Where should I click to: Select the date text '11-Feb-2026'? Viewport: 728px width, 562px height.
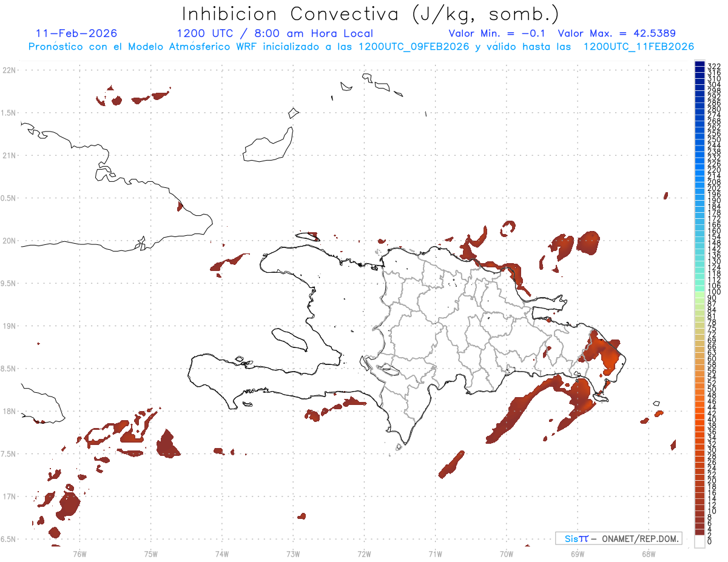(76, 33)
